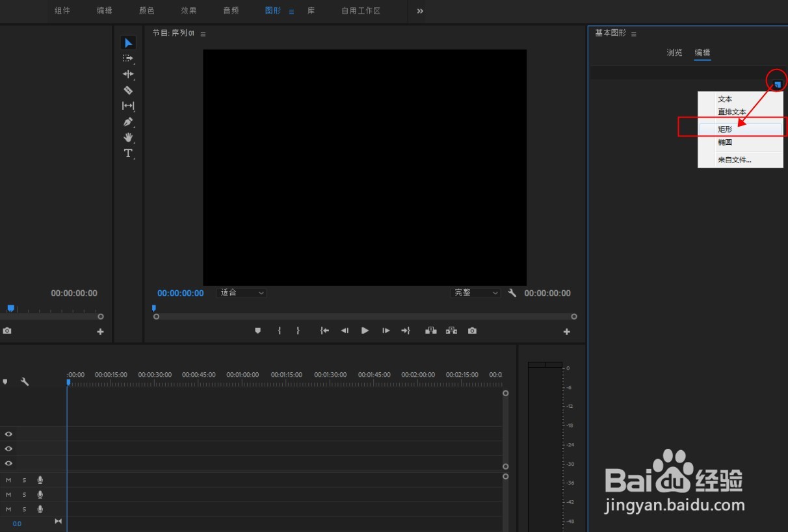Click the Program Monitor scrub bar playhead

point(154,309)
